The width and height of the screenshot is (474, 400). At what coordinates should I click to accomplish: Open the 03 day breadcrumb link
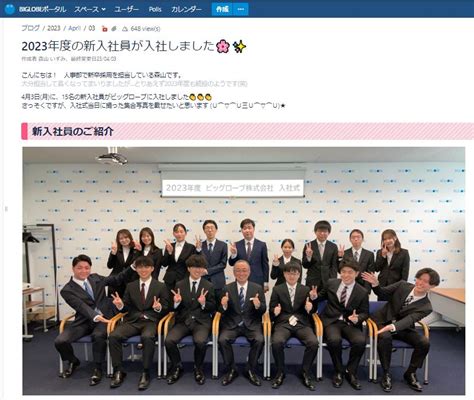point(92,28)
